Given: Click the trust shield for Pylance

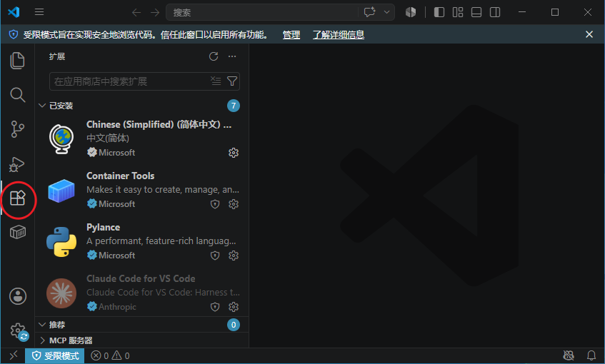Looking at the screenshot, I should 215,256.
